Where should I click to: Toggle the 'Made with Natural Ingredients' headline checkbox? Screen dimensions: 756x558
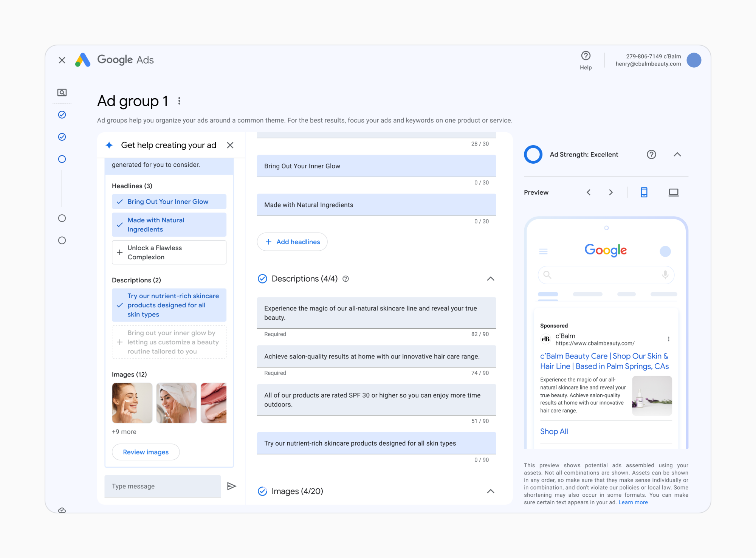119,225
